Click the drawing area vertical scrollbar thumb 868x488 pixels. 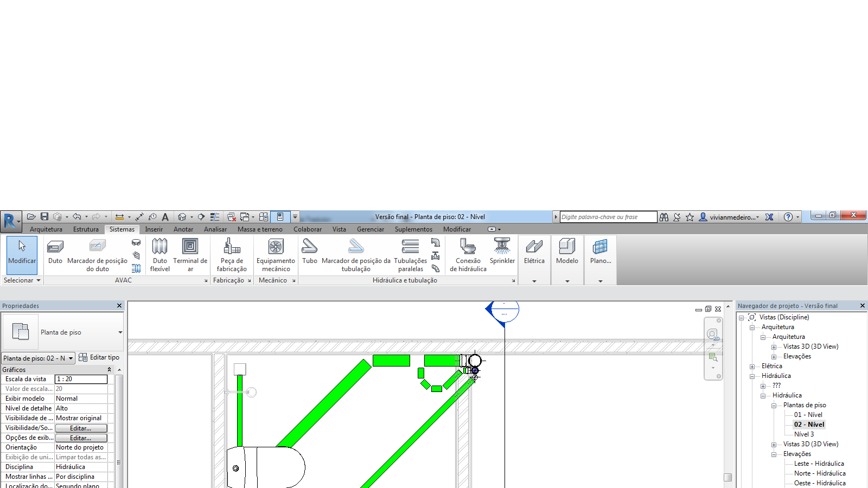click(728, 478)
